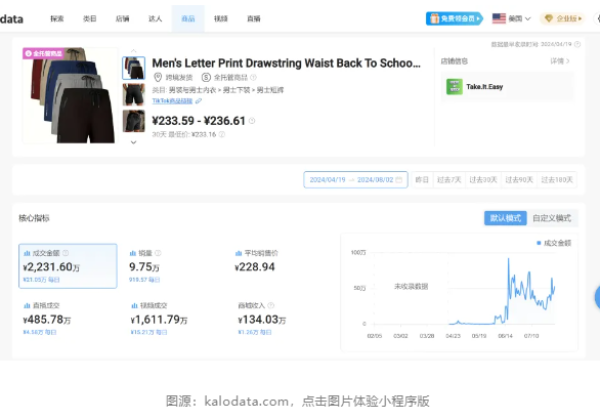Click the info icon beside ¥236.61 price

[252, 121]
